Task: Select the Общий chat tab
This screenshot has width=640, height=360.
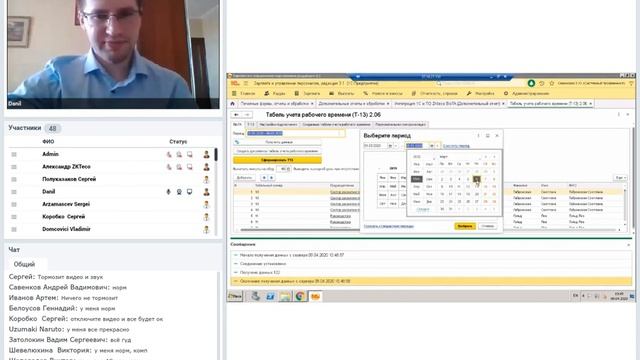Action: coord(24,264)
